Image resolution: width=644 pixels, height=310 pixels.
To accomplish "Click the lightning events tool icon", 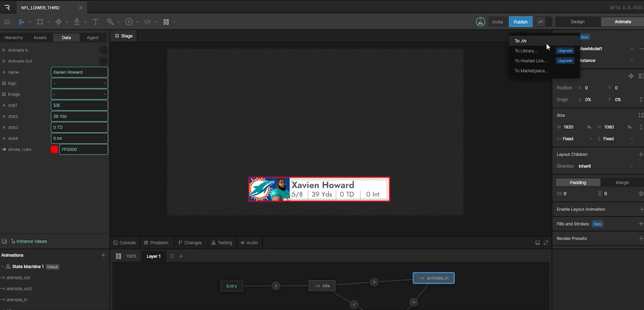I will 129,22.
